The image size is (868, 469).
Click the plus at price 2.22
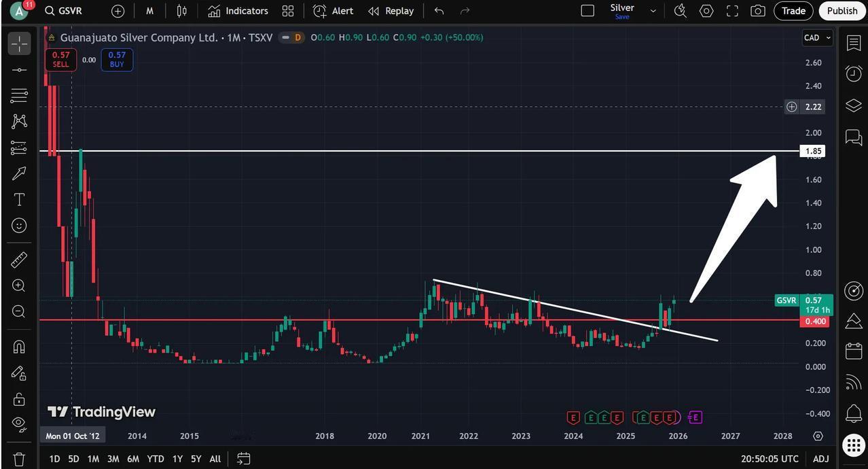791,107
